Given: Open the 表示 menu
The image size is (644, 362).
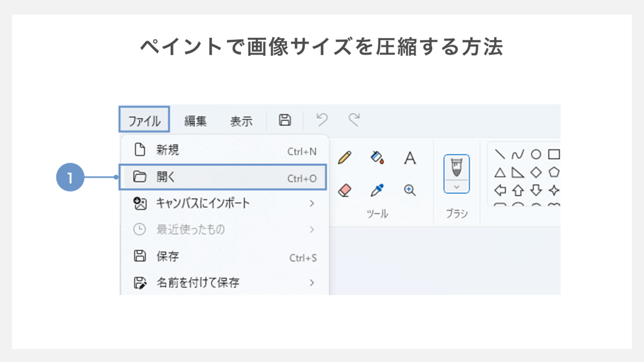Looking at the screenshot, I should [242, 121].
